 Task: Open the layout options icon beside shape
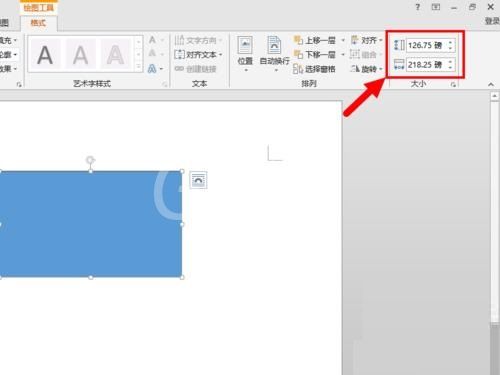click(198, 180)
